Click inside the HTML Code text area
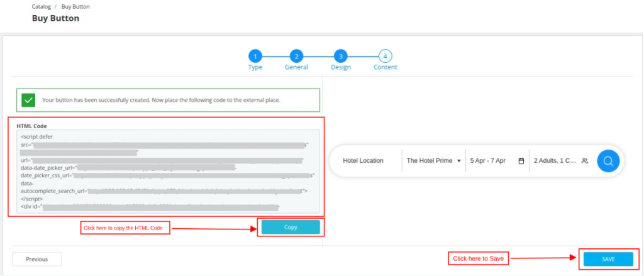The width and height of the screenshot is (644, 276). pyautogui.click(x=169, y=171)
